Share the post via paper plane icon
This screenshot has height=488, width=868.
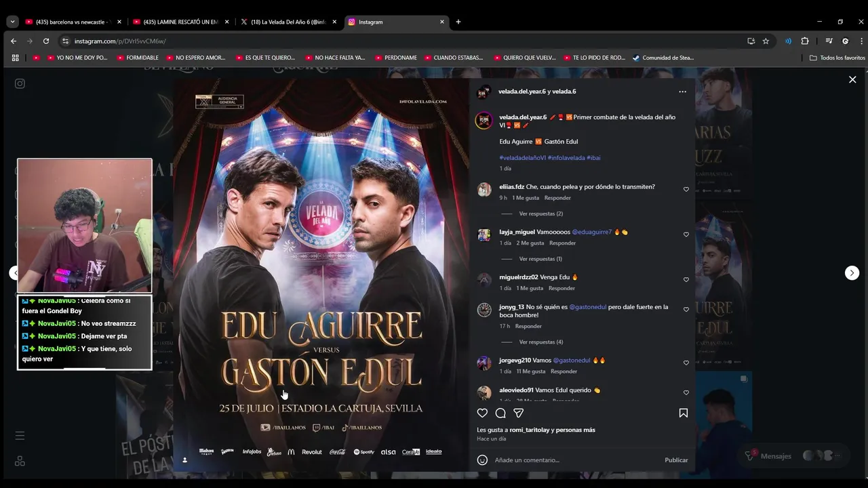click(519, 413)
